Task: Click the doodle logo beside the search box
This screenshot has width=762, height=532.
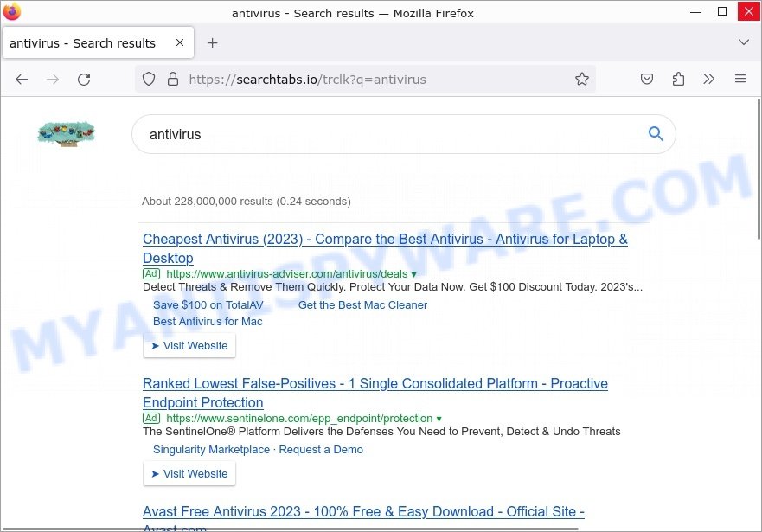Action: point(66,133)
